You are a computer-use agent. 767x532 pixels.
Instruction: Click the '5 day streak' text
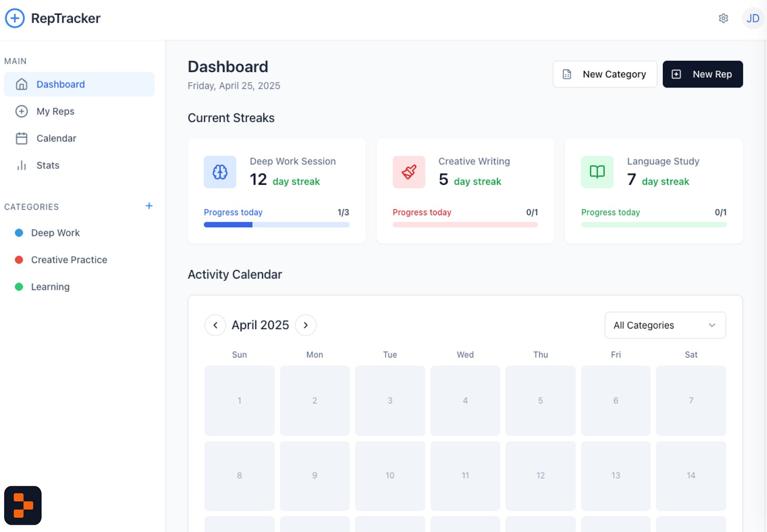470,180
